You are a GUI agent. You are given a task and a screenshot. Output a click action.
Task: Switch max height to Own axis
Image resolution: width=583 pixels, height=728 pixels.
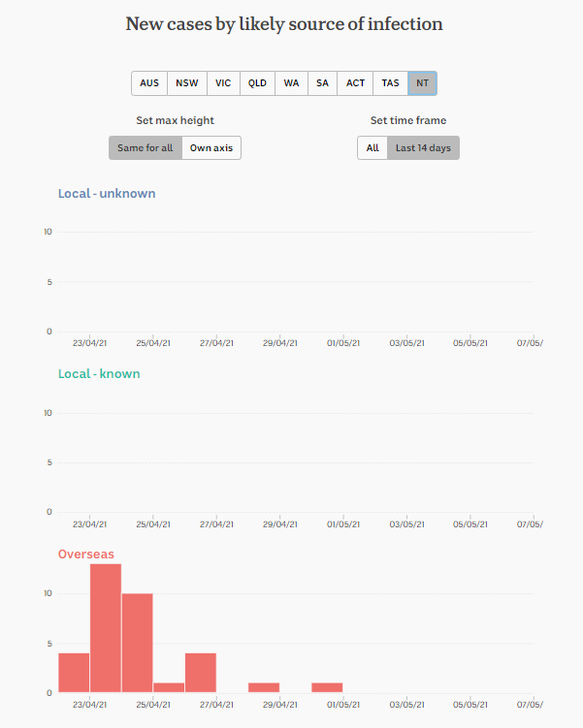click(x=211, y=147)
